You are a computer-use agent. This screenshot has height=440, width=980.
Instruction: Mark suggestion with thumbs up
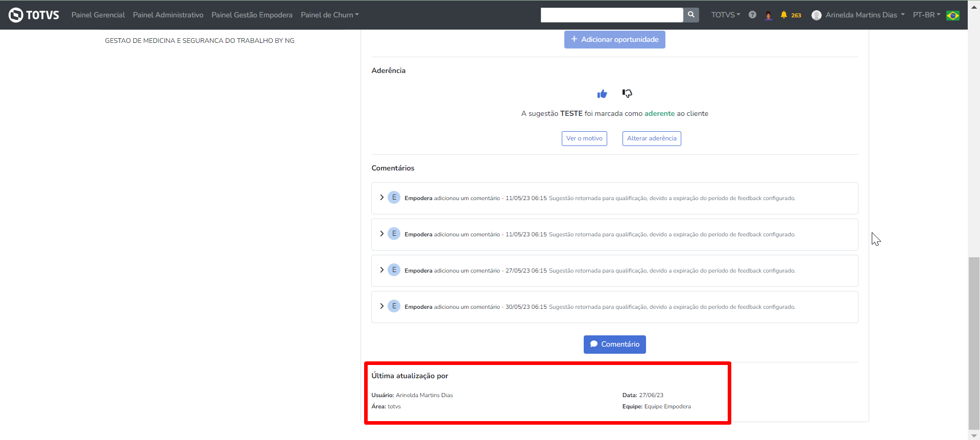pyautogui.click(x=602, y=94)
